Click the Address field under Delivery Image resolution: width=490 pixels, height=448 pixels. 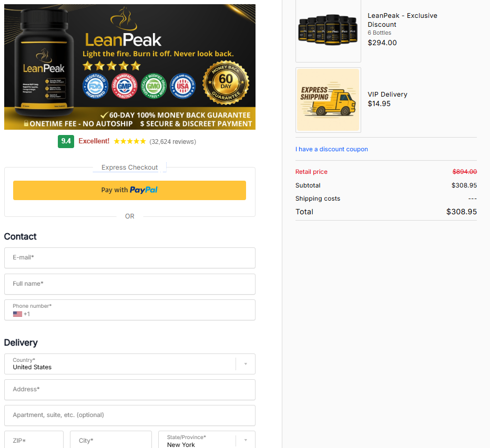[x=129, y=390]
